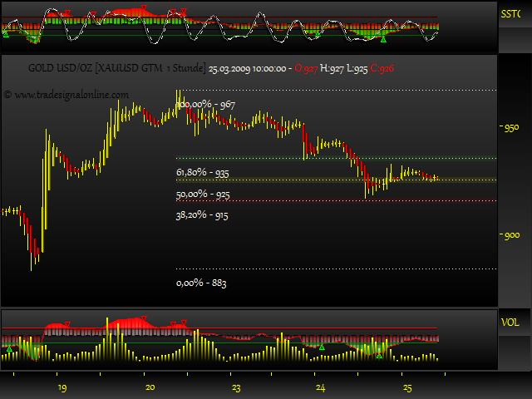Open the www.tradesignalonline.com watermark link
Screen dimensions: 532x399
(66, 95)
